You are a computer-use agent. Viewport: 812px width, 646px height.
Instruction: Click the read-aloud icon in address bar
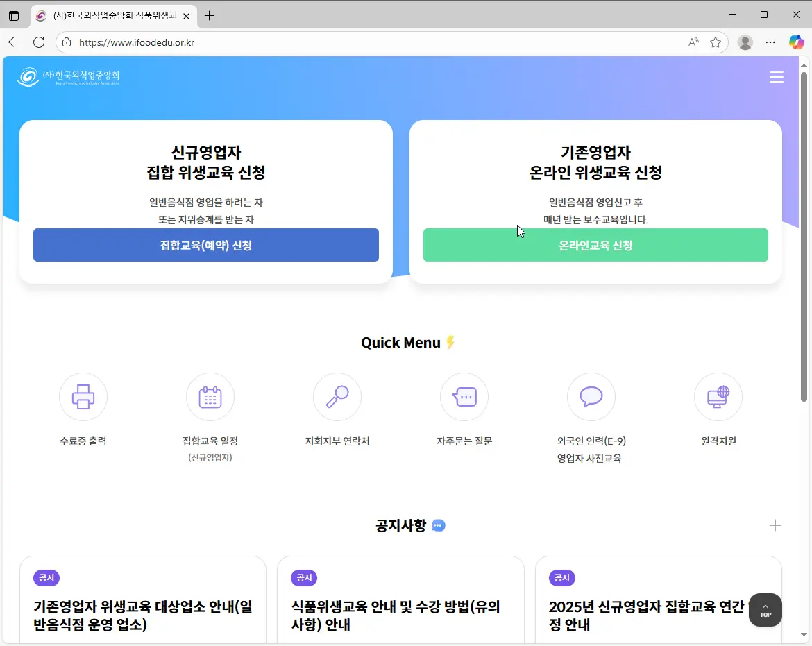[x=693, y=42]
